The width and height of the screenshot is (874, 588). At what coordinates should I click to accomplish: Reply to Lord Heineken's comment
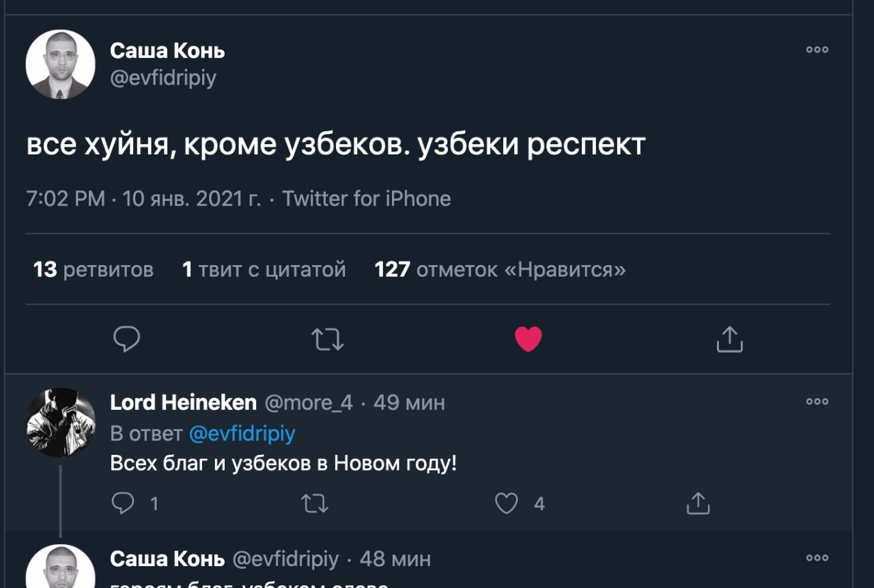(124, 503)
